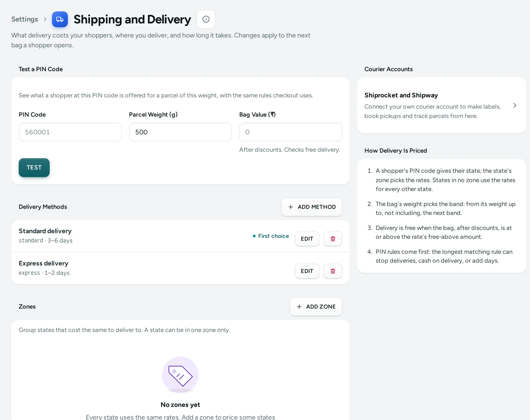Delete the Express delivery method

[x=333, y=271]
